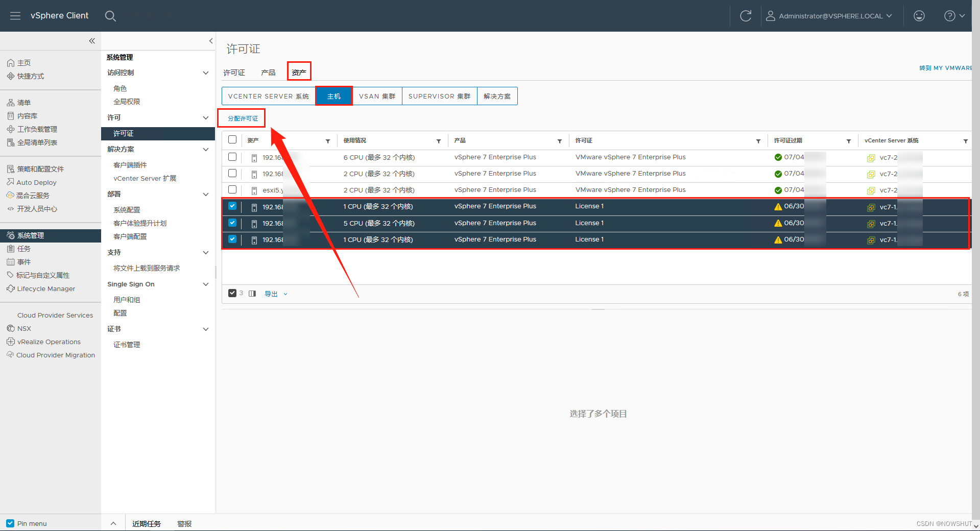Check the row with 6 CPU usage
Viewport: 980px width, 531px height.
coord(232,157)
